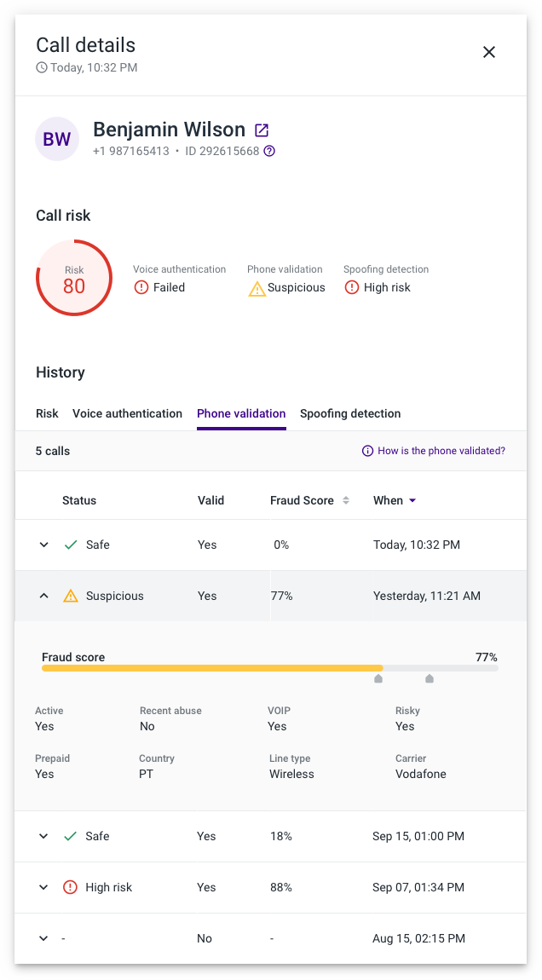Click the green checkmark on today's Safe call
Image resolution: width=542 pixels, height=980 pixels.
point(71,544)
